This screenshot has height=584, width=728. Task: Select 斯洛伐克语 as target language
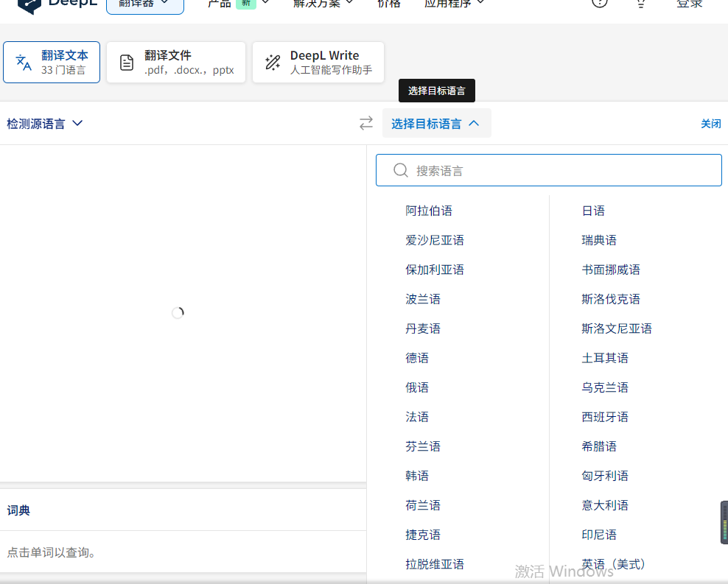[611, 299]
